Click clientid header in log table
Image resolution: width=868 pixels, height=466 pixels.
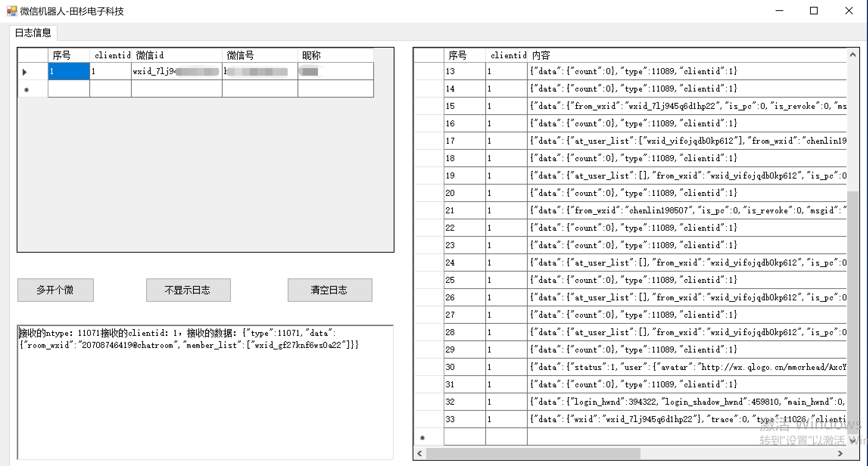506,56
